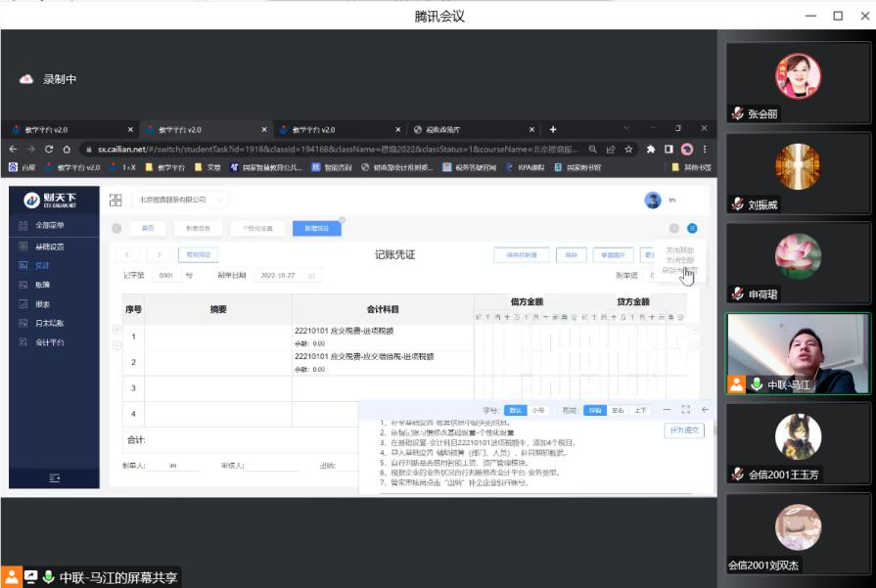This screenshot has width=876, height=588.
Task: Select the 默认 font size option
Action: (x=516, y=410)
